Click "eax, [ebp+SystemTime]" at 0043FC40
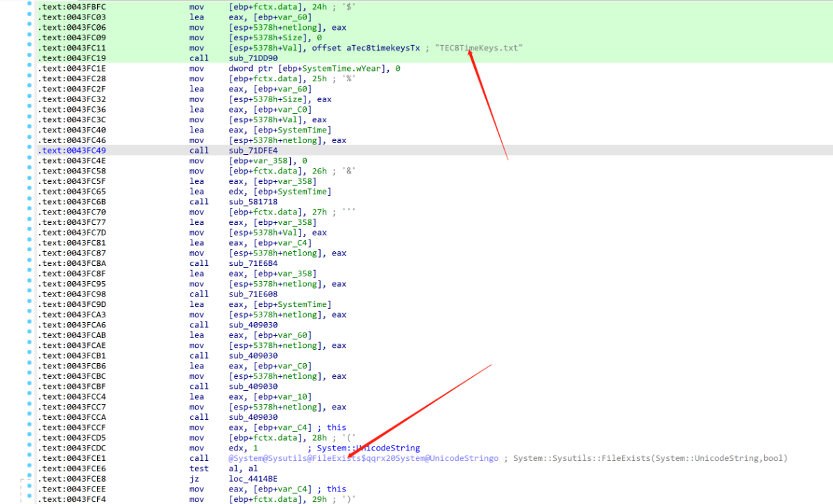The image size is (833, 504). (280, 130)
